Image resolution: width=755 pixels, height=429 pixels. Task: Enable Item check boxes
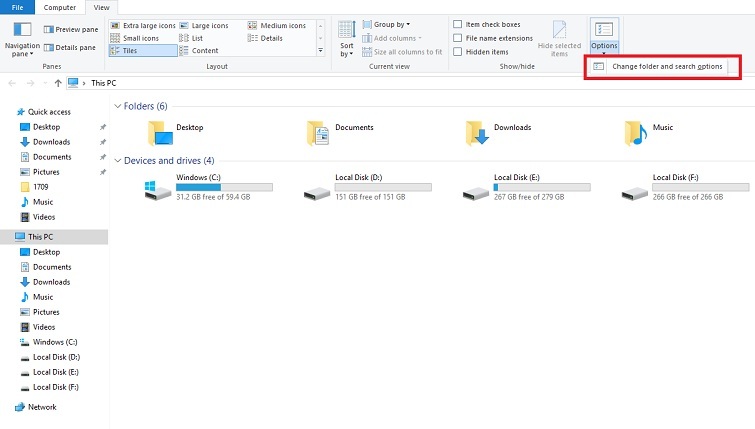[458, 24]
